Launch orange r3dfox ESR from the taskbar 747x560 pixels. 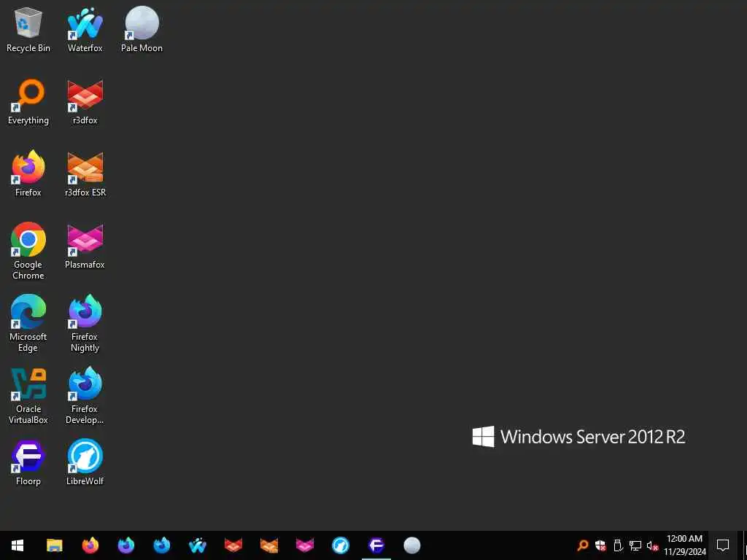coord(268,545)
